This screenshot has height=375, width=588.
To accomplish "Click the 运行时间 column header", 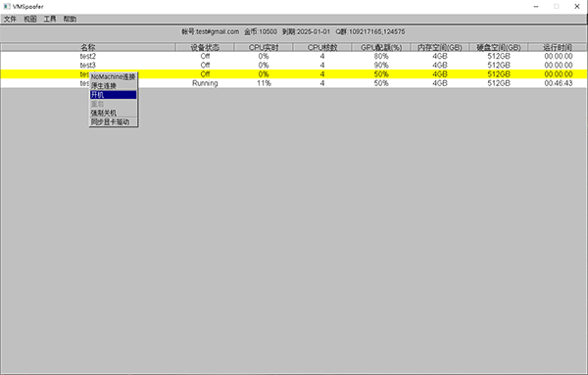I will tap(558, 47).
